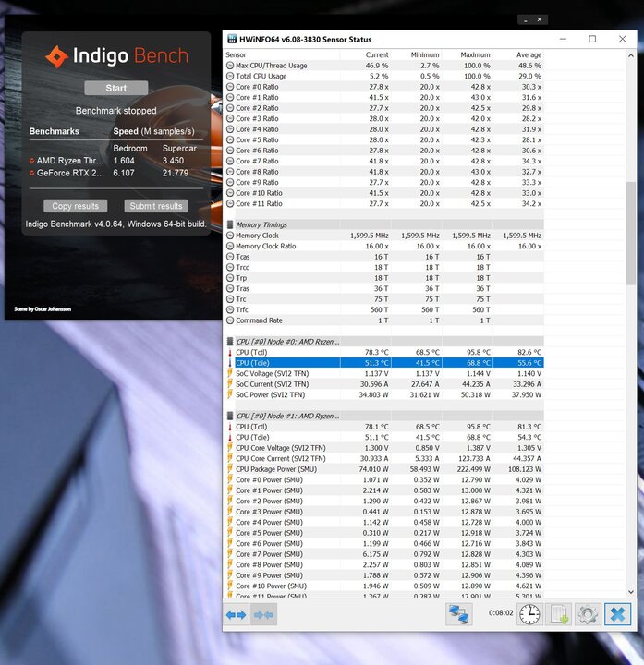Screen dimensions: 644x665
Task: Click the Max CPU/Thread Usage sensor icon
Action: pyautogui.click(x=230, y=66)
